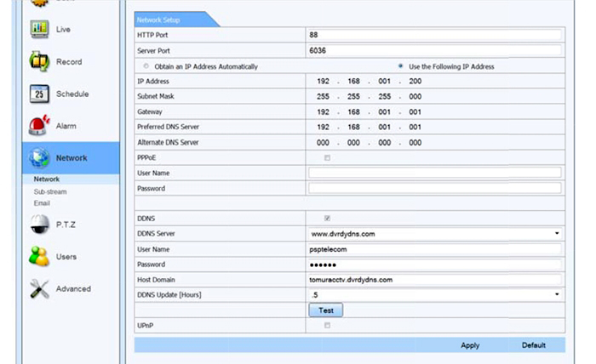
Task: Enable the UPnP checkbox
Action: tap(327, 325)
